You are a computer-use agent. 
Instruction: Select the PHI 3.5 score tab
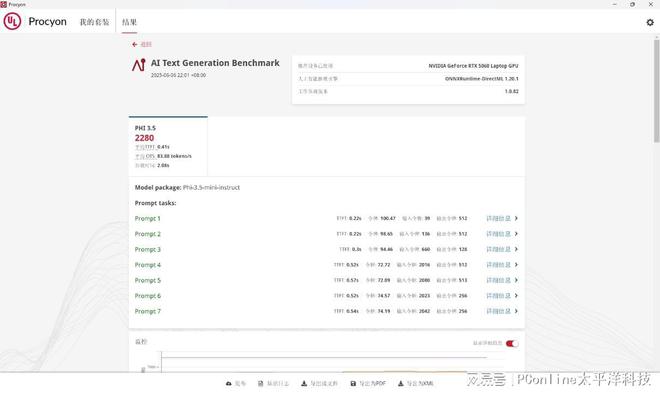coord(168,146)
